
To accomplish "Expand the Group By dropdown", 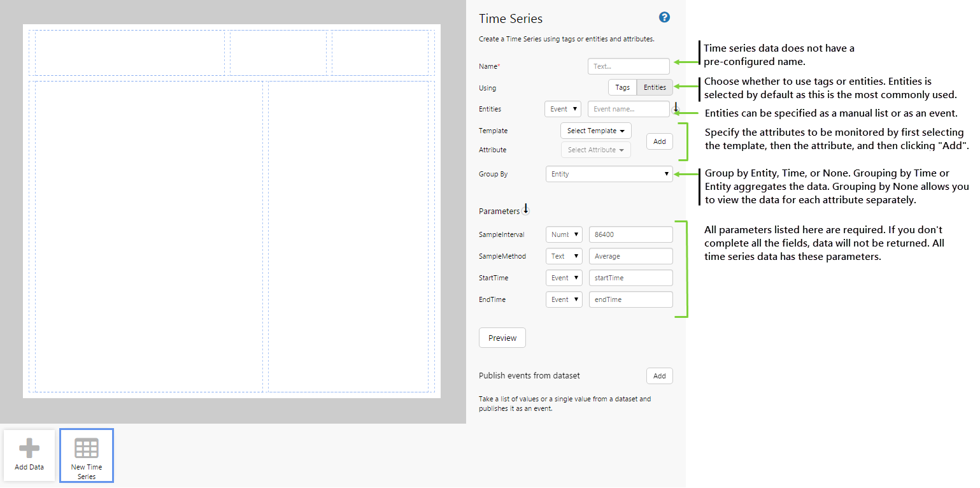I will pyautogui.click(x=609, y=174).
